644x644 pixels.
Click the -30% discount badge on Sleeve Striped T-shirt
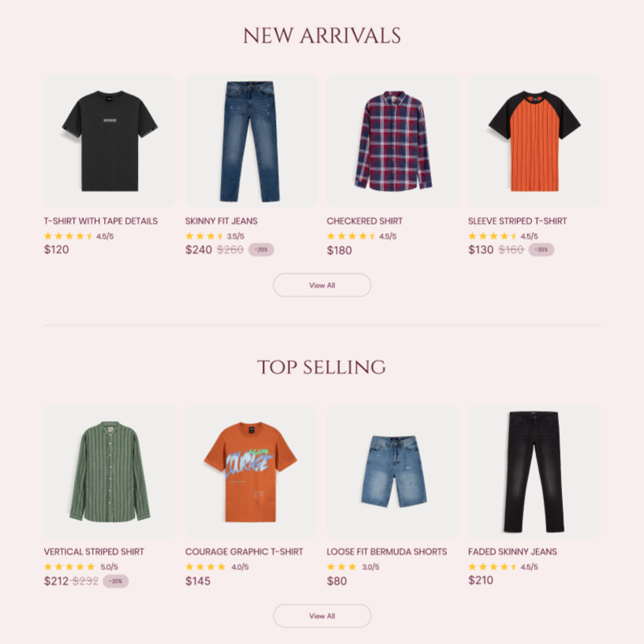coord(542,250)
